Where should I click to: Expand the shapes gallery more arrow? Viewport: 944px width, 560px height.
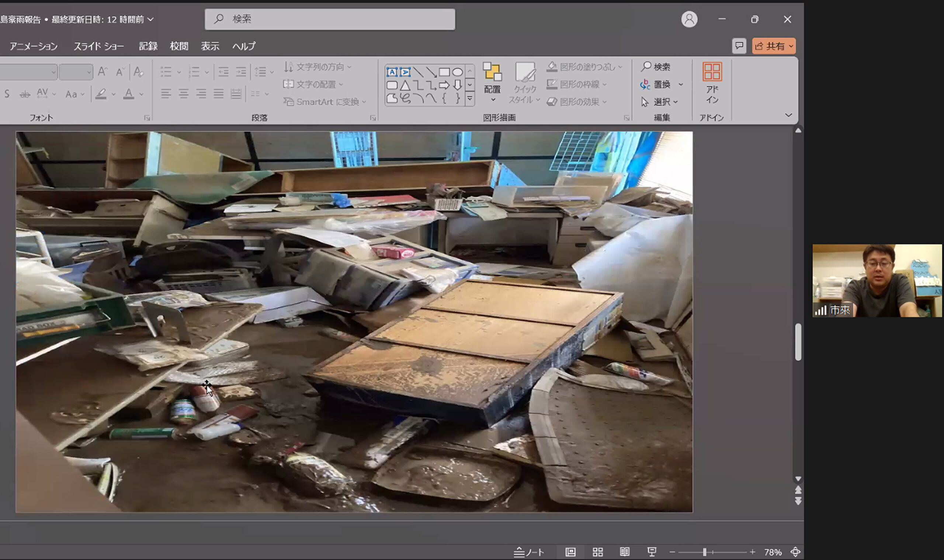point(469,99)
